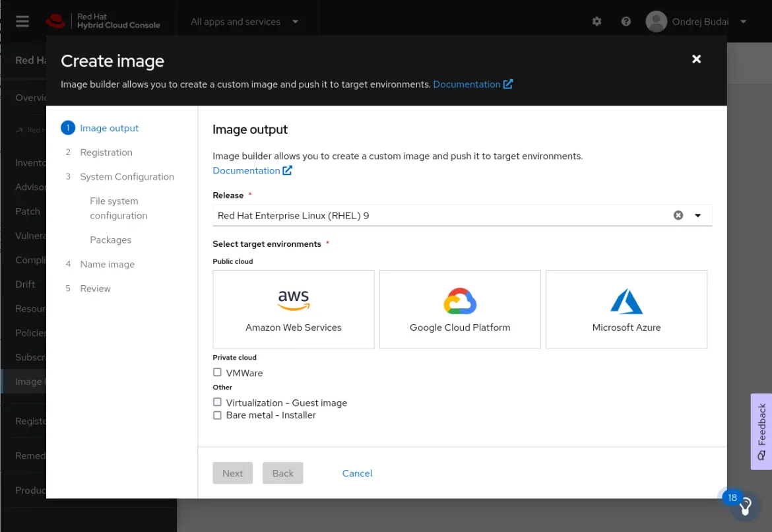Expand the Ondrej Budai user menu arrow
The height and width of the screenshot is (532, 772).
click(x=744, y=22)
